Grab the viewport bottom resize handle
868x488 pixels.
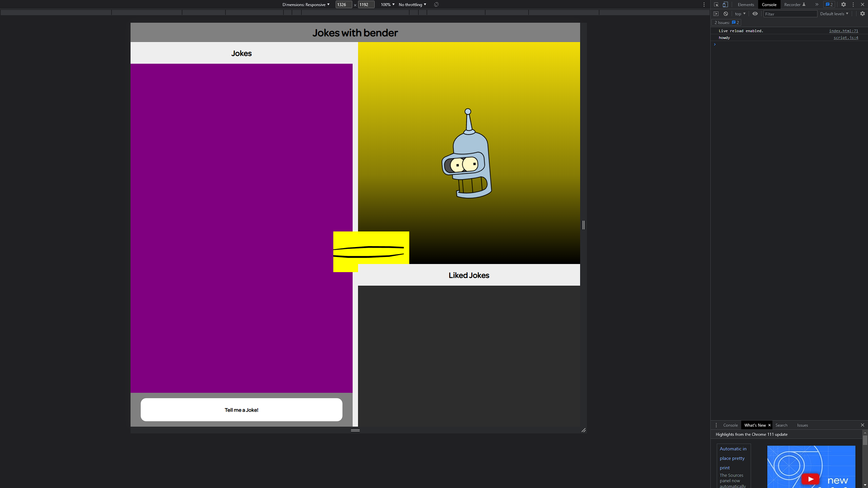click(x=355, y=430)
